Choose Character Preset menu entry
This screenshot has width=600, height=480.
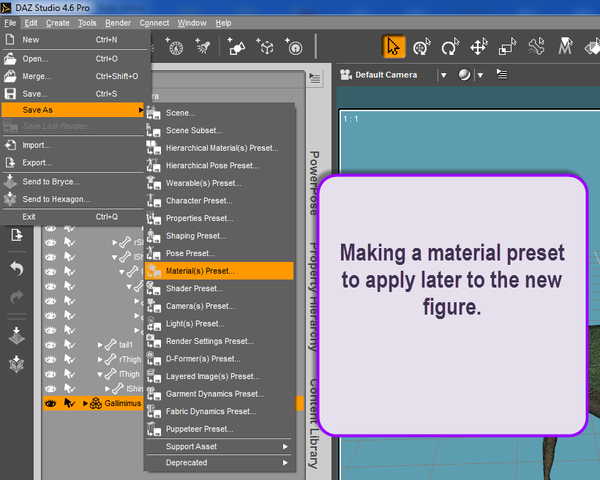pos(219,201)
